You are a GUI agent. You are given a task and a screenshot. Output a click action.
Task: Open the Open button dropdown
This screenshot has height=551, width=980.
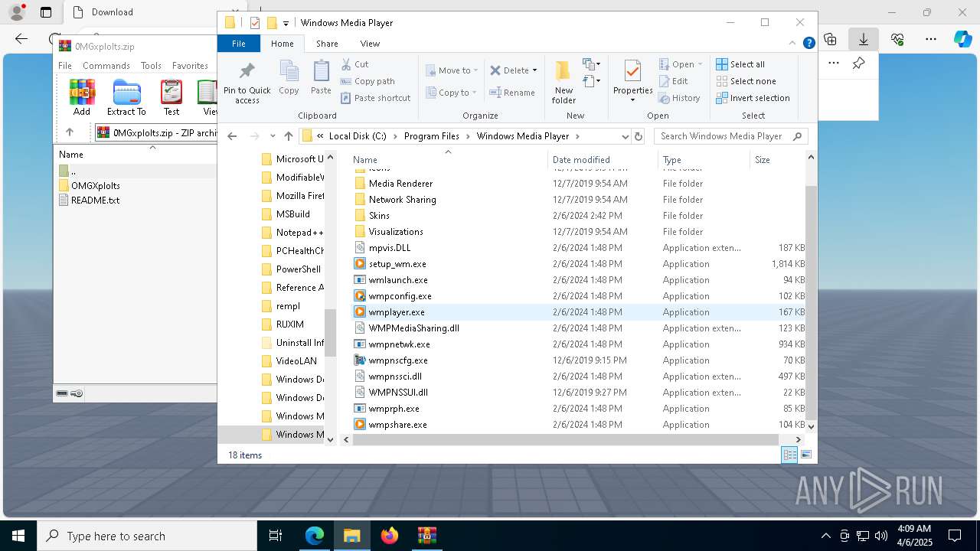point(700,64)
